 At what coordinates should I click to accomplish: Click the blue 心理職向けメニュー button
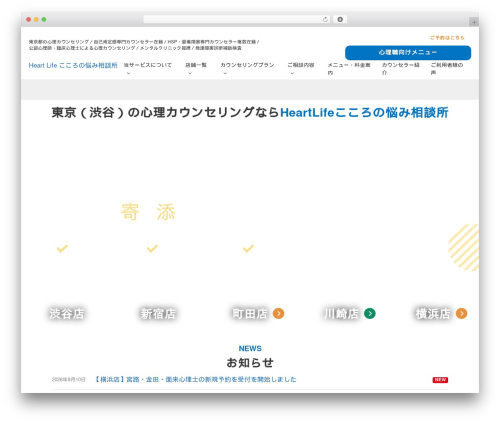(x=408, y=53)
